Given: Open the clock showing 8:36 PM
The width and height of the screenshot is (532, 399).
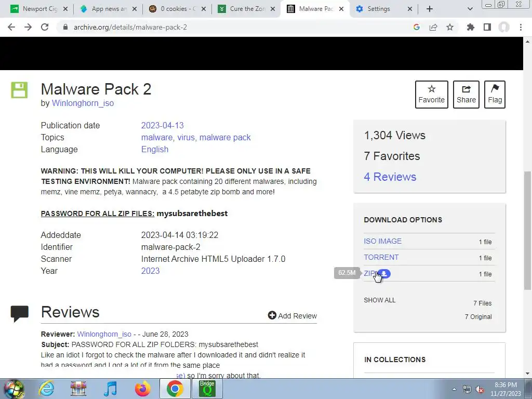Looking at the screenshot, I should pyautogui.click(x=506, y=389).
